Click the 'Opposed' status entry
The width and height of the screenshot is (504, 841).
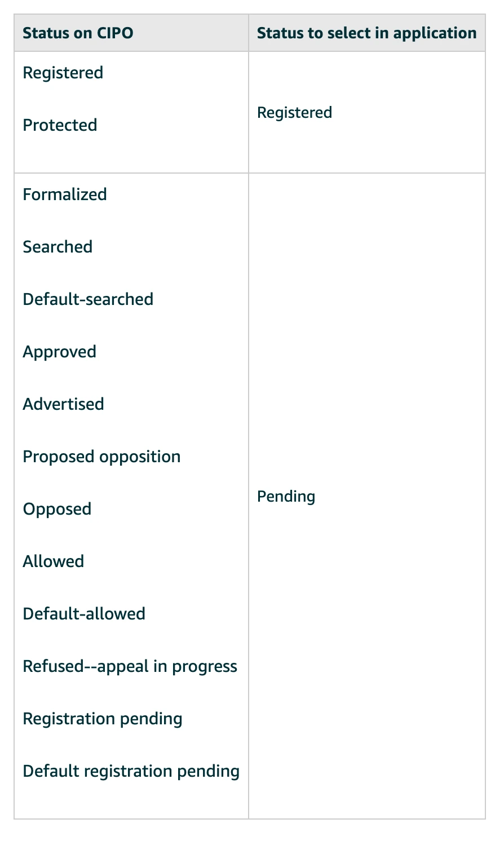click(57, 509)
